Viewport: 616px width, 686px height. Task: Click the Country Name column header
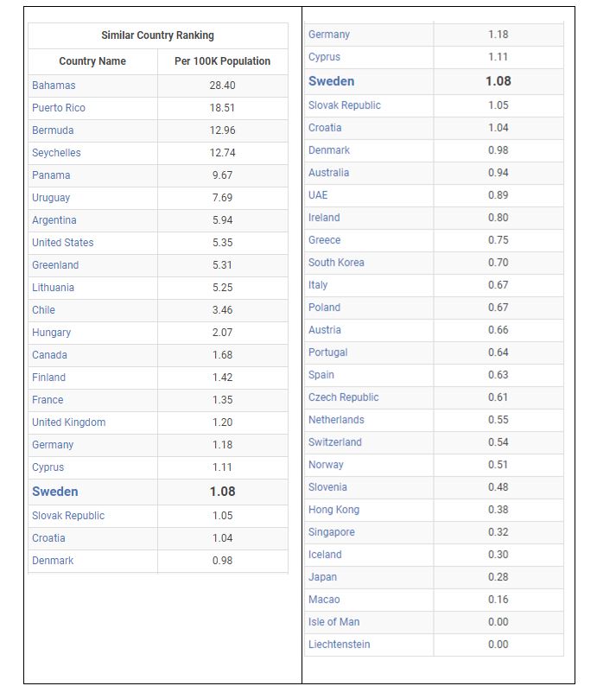[92, 61]
